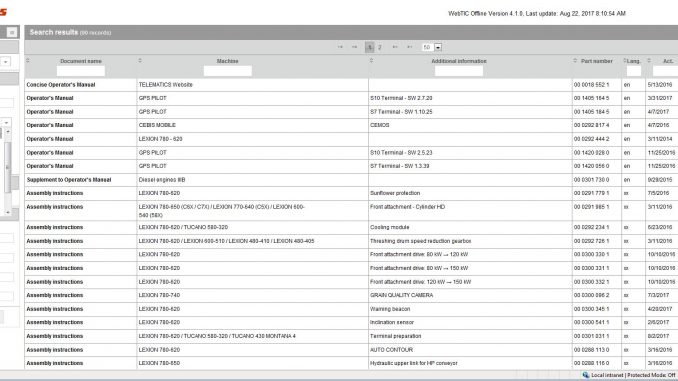Select page 2 in pagination
This screenshot has height=381, width=678.
(x=380, y=47)
